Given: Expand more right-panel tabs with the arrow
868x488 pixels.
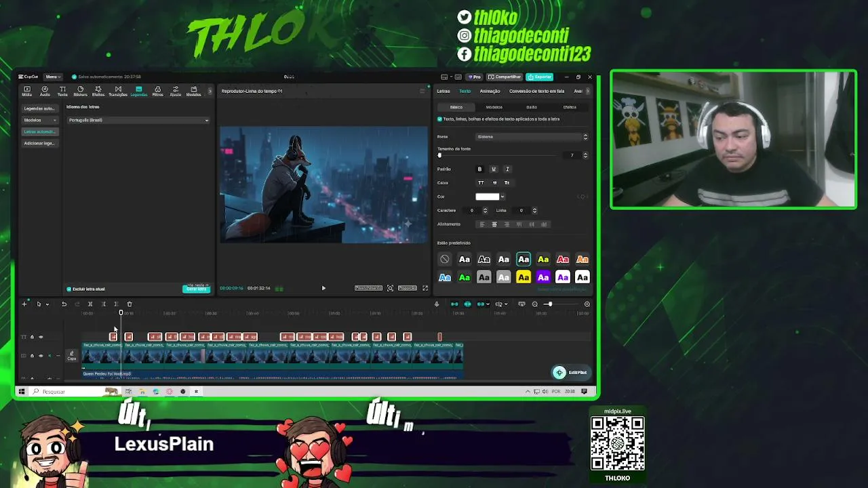Looking at the screenshot, I should pyautogui.click(x=588, y=91).
